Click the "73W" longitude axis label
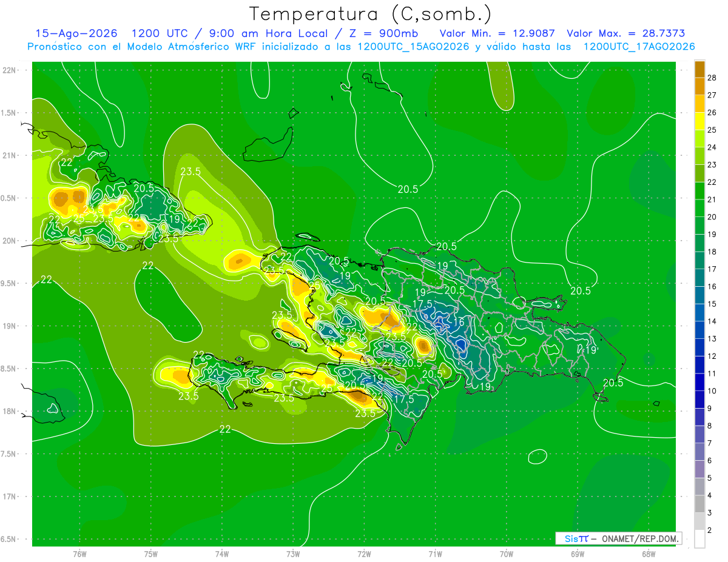 click(x=293, y=554)
